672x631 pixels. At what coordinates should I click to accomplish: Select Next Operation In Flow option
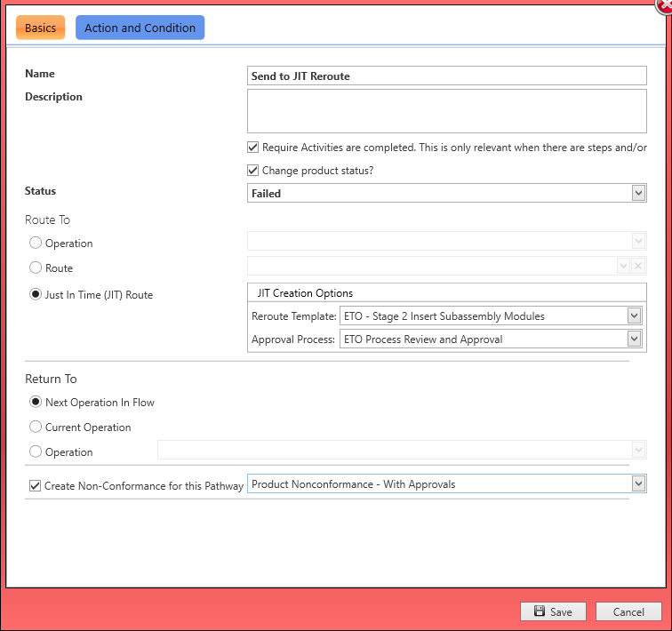(x=36, y=402)
